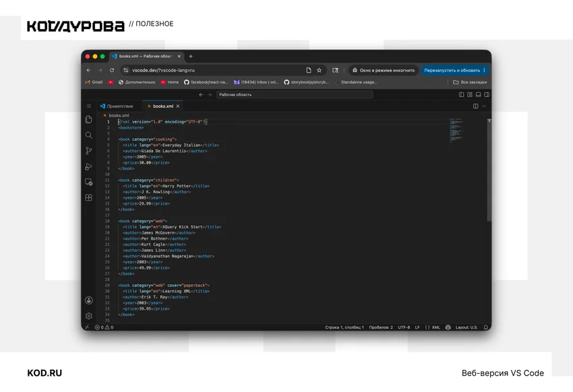Open the Extensions view

(x=88, y=197)
